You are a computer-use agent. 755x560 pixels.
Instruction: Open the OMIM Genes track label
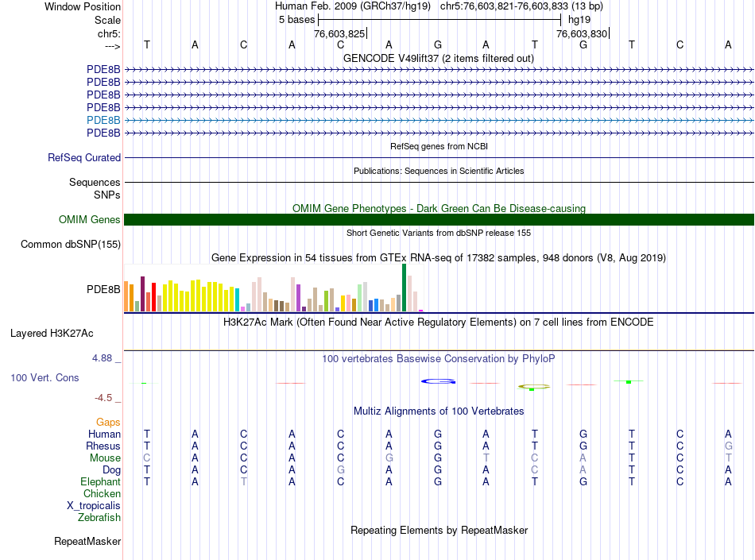[90, 220]
